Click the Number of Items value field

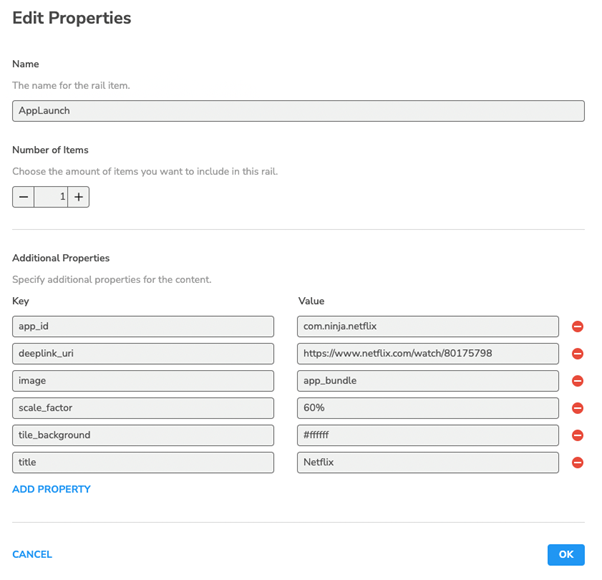[51, 197]
